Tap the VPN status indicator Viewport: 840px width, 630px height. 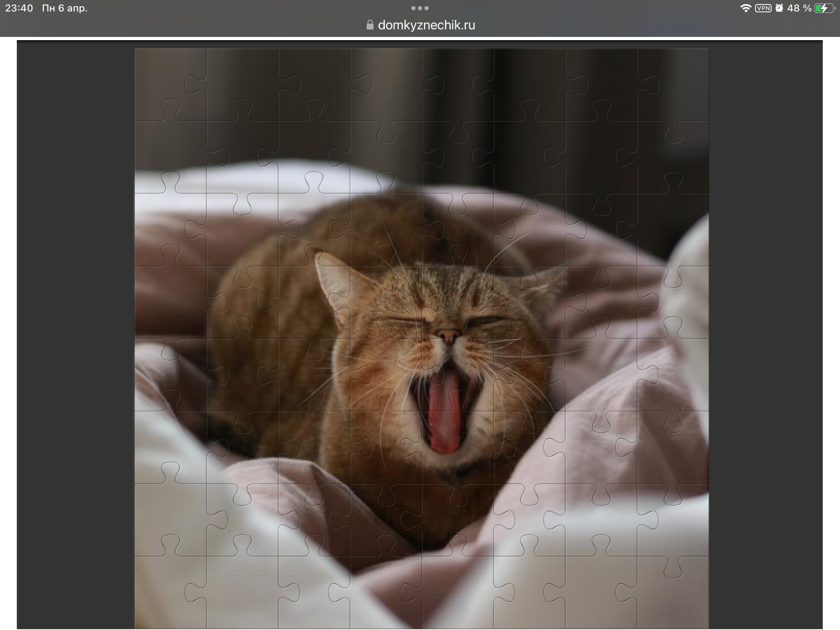(x=763, y=8)
